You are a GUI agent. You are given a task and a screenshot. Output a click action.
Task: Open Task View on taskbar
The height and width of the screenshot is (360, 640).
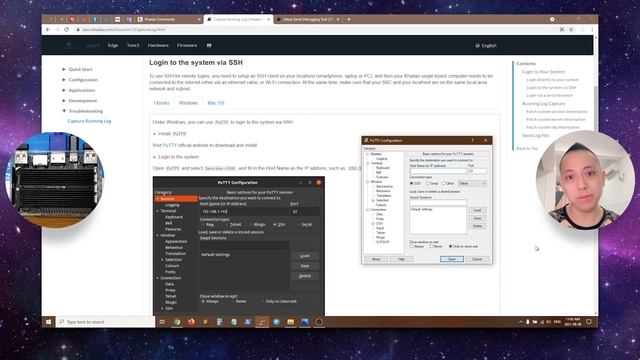point(162,322)
